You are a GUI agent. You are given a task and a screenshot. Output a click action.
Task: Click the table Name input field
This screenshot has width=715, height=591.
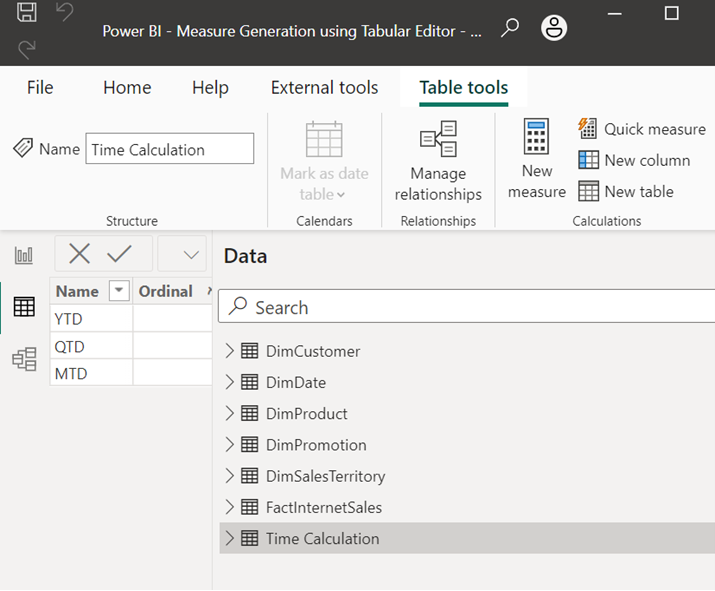169,149
